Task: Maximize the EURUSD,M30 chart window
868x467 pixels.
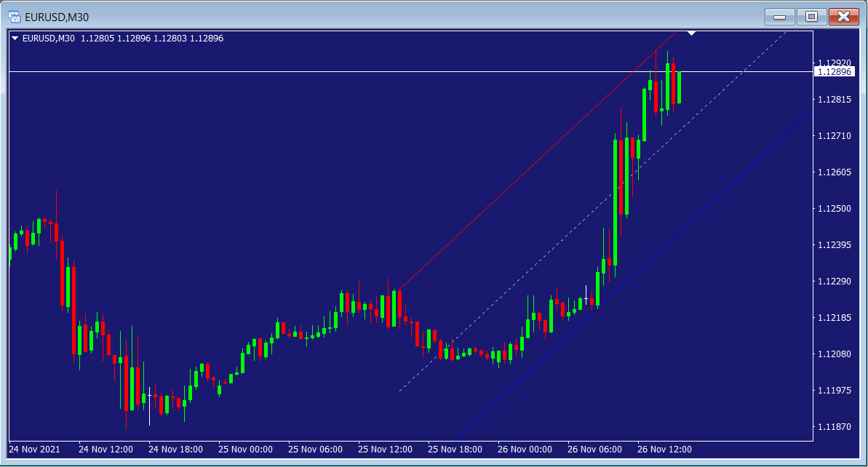Action: click(811, 16)
